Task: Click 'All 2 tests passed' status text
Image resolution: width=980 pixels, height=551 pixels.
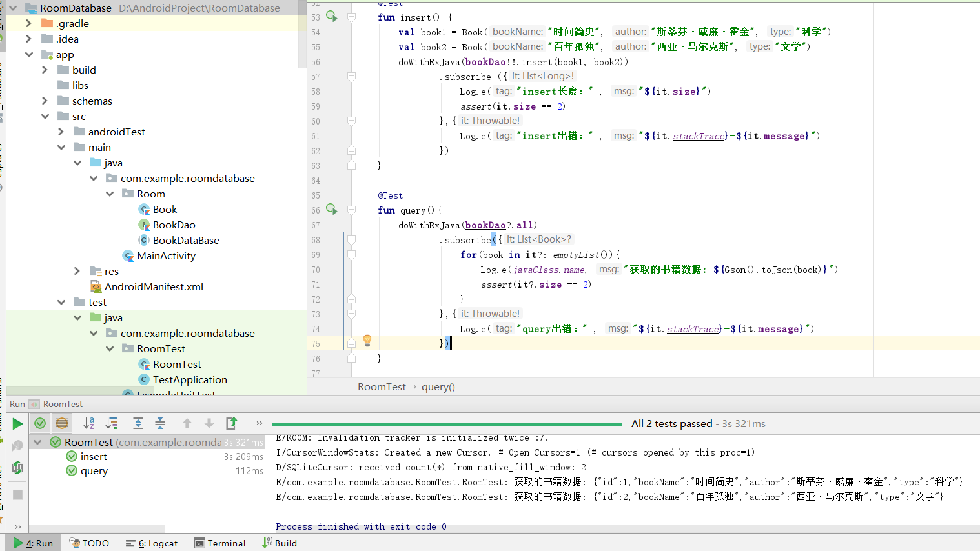Action: pyautogui.click(x=671, y=423)
